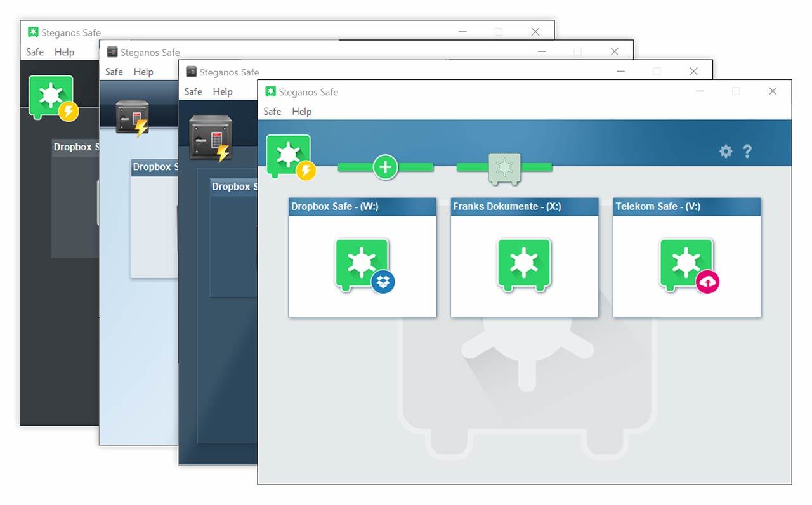
Task: Select the 'Dropbox Safe - (W:)' header
Action: pos(362,207)
